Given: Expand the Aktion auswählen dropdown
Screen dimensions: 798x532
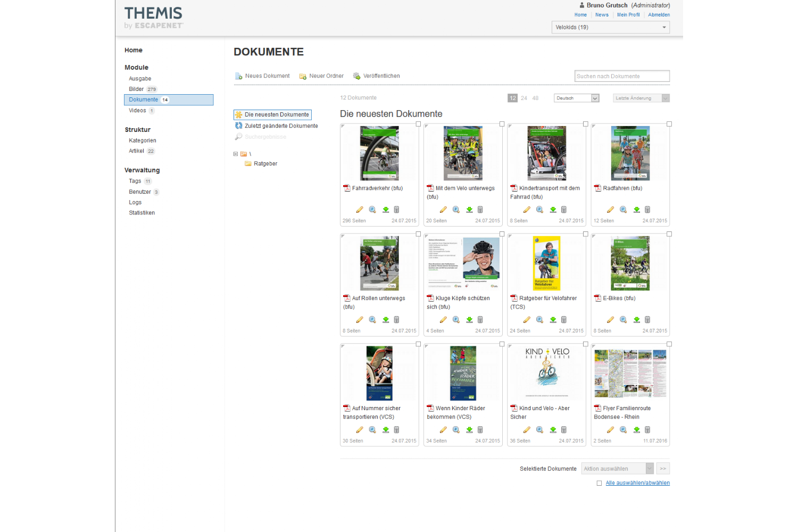Looking at the screenshot, I should 617,469.
